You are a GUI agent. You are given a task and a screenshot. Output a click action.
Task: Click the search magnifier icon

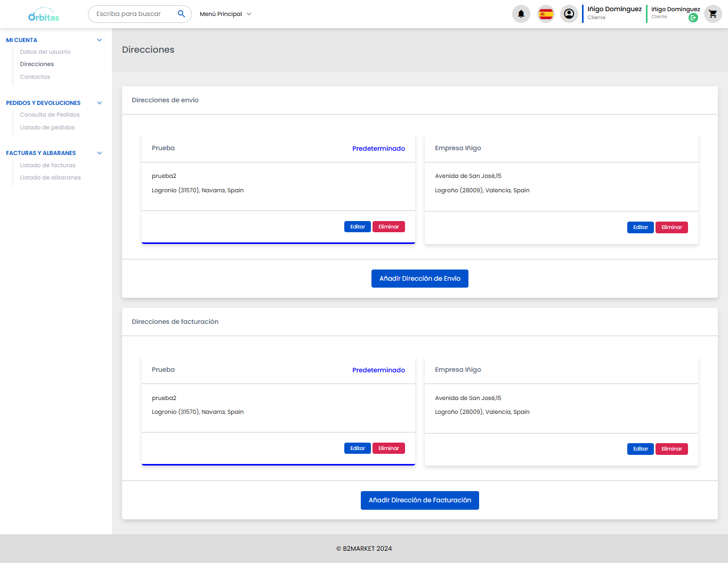(x=181, y=14)
